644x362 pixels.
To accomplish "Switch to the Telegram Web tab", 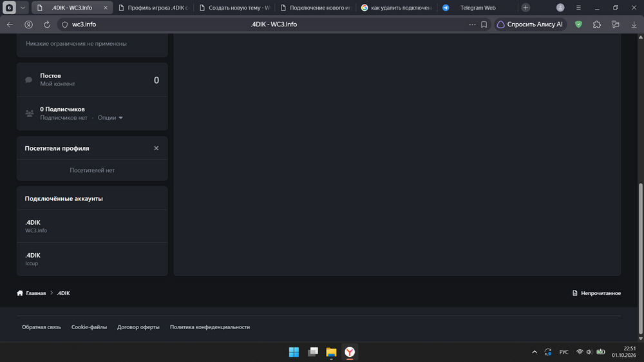I will click(x=478, y=8).
